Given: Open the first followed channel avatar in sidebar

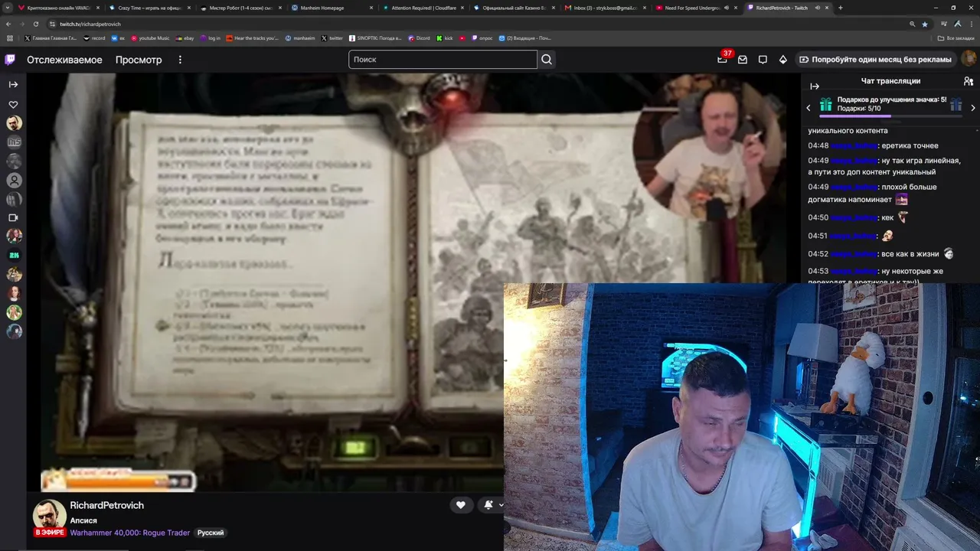Looking at the screenshot, I should click(x=14, y=123).
